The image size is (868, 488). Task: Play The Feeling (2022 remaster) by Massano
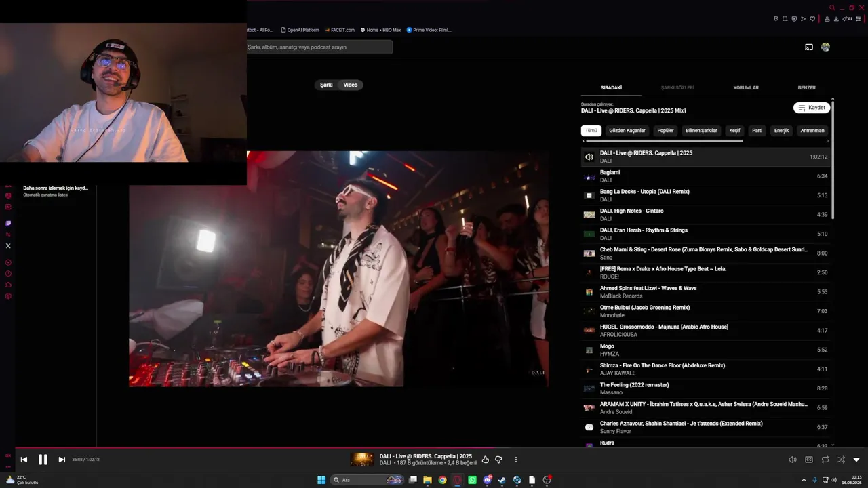pos(705,388)
